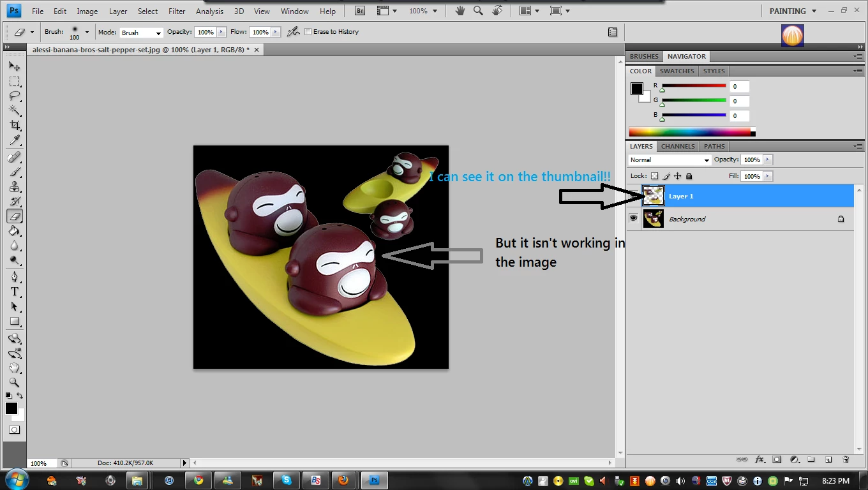
Task: Click Layer 1 thumbnail
Action: tap(654, 196)
